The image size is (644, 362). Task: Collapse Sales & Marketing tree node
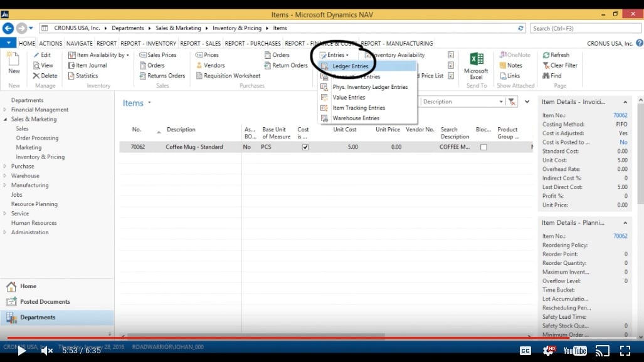tap(5, 119)
